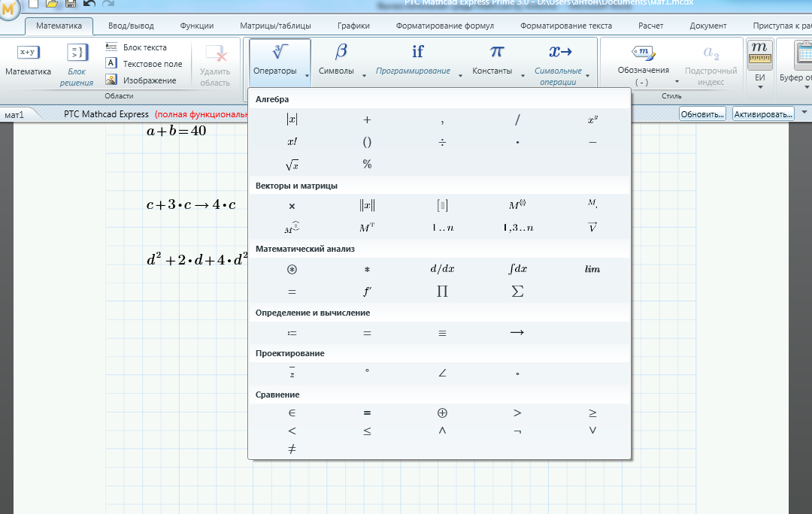This screenshot has height=514, width=812.
Task: Insert the percent % operator
Action: tap(367, 164)
